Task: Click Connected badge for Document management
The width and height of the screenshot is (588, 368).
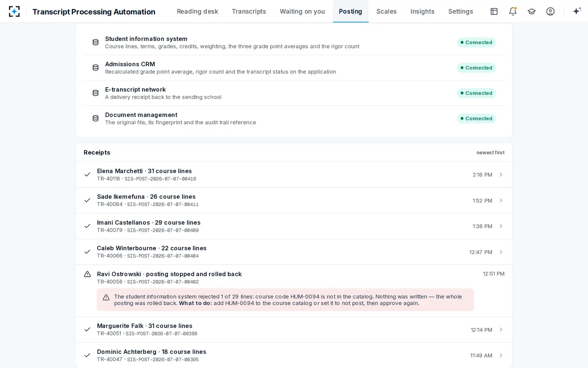Action: (476, 119)
